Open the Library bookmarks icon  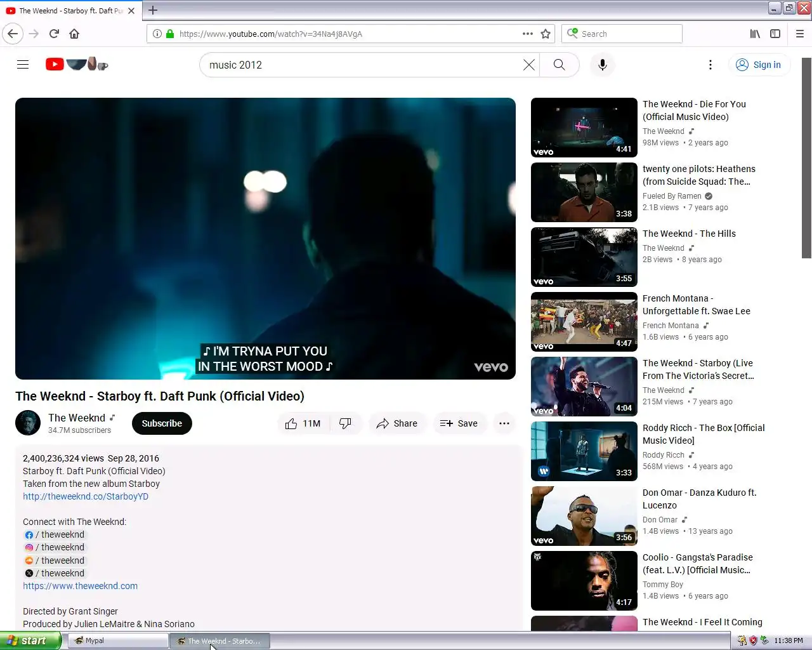pos(755,34)
